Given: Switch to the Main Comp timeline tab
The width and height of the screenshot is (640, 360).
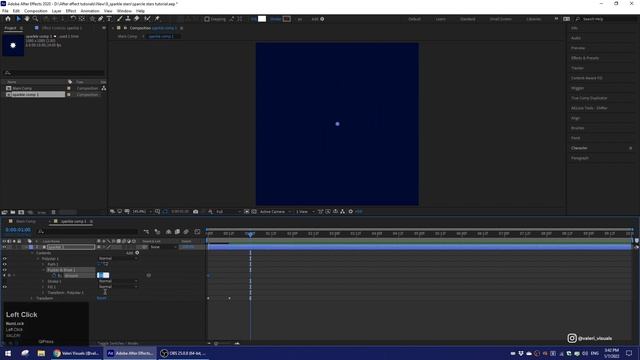Looking at the screenshot, I should [26, 221].
